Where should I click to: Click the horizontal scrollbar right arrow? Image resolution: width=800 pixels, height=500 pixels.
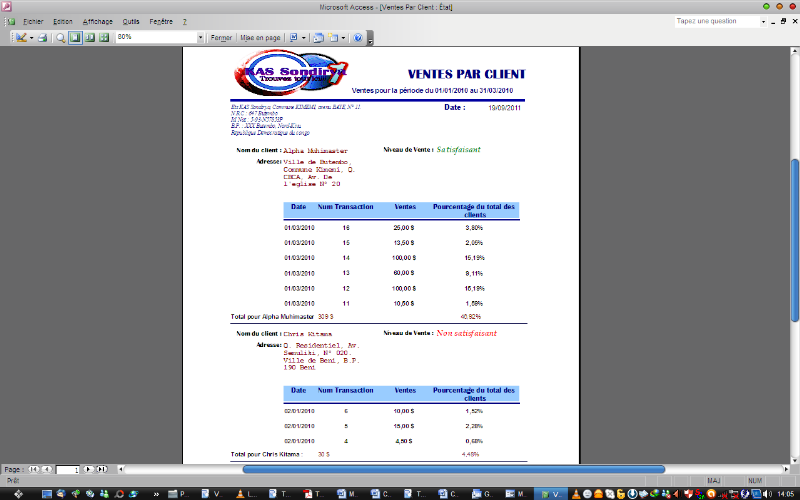(x=786, y=469)
